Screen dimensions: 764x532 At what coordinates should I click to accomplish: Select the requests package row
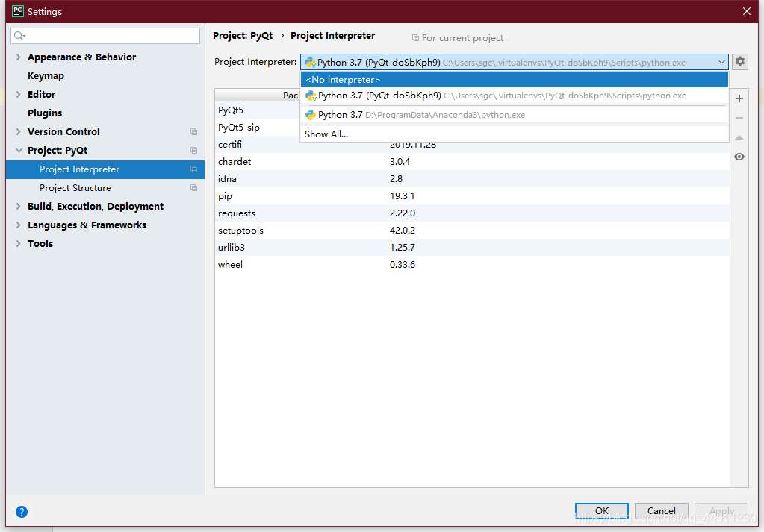pos(472,213)
